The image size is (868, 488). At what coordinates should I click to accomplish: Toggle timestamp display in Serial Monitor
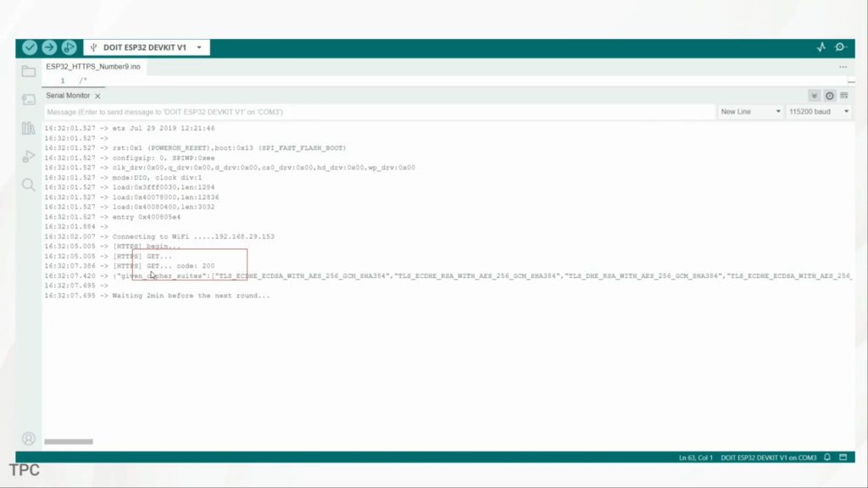(x=829, y=96)
